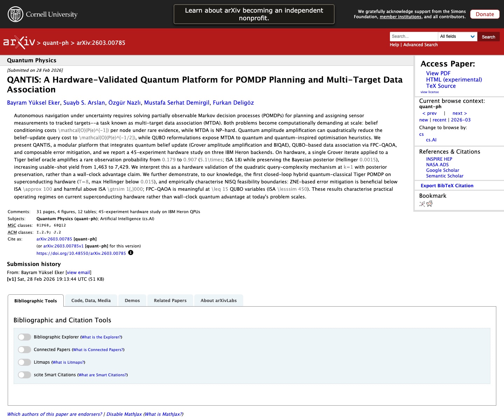Viewport: 504px width, 420px height.
Task: Open INSPIRE HEP citations link
Action: click(x=439, y=159)
